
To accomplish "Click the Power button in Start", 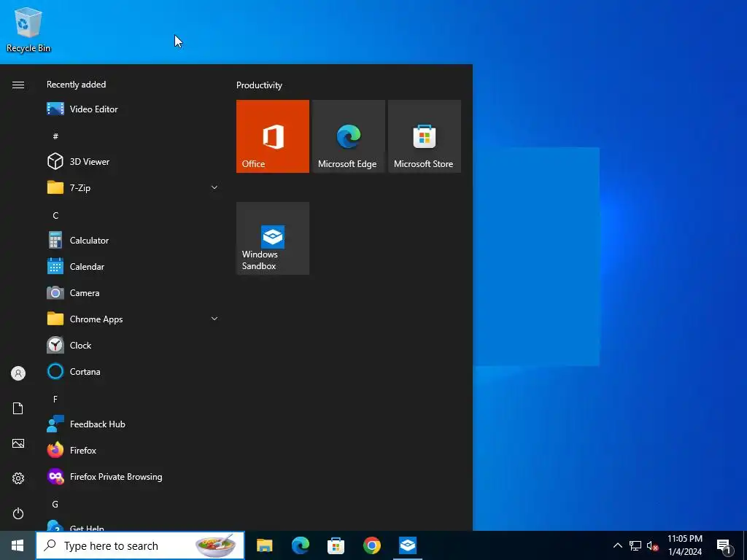I will 18,513.
